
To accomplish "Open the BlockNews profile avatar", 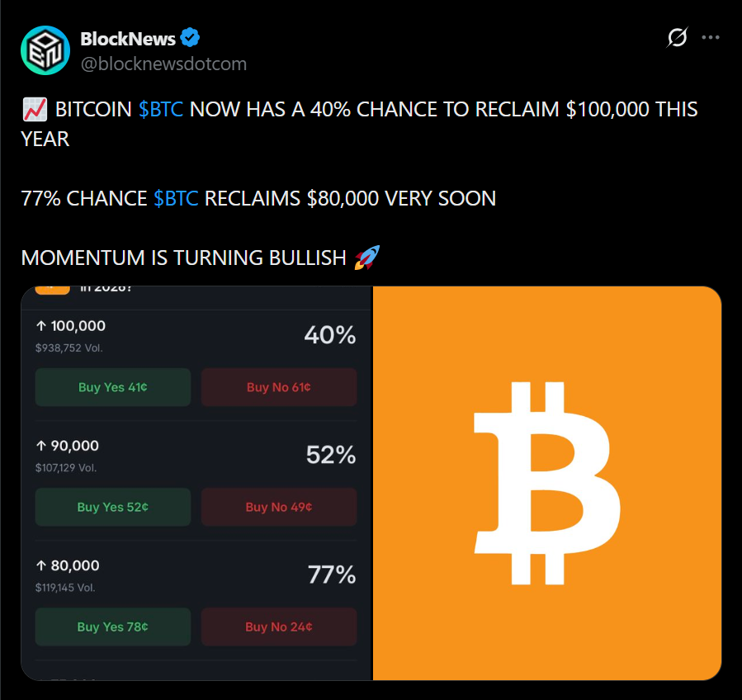I will tap(45, 50).
